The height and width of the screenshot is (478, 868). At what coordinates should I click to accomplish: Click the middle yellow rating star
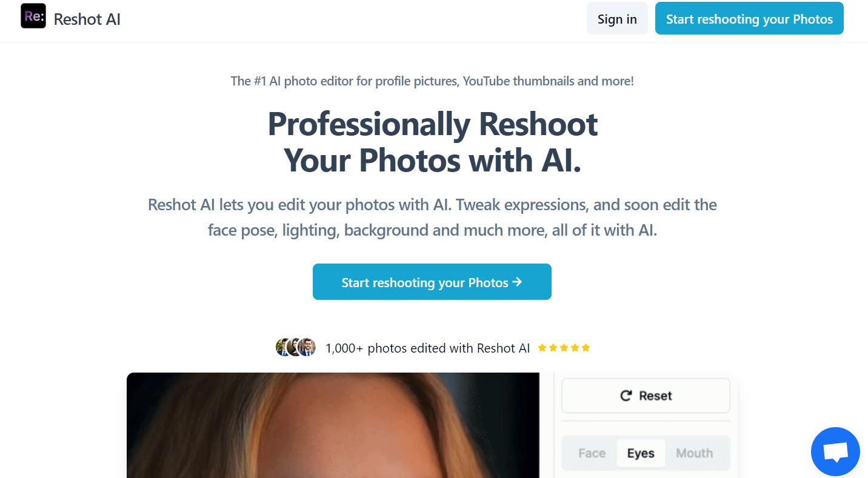pyautogui.click(x=564, y=347)
